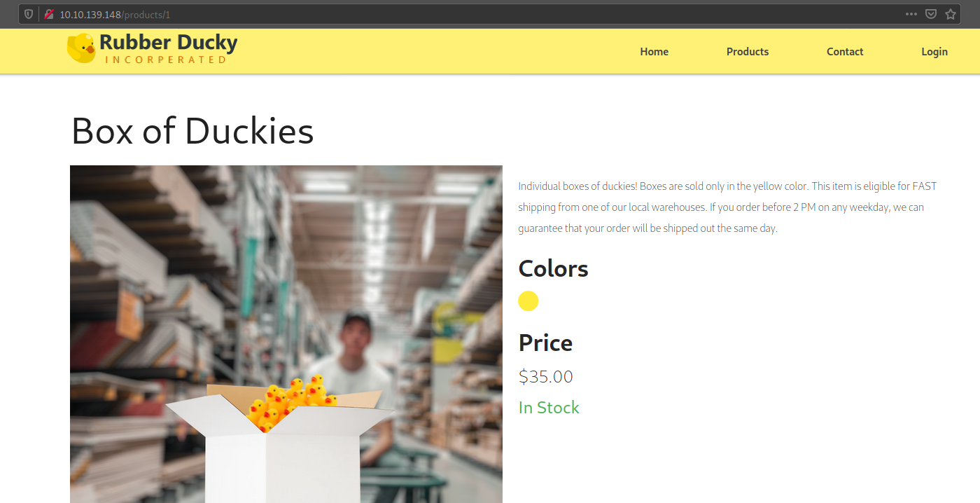Image resolution: width=980 pixels, height=503 pixels.
Task: Click the In Stock status label
Action: click(x=549, y=408)
